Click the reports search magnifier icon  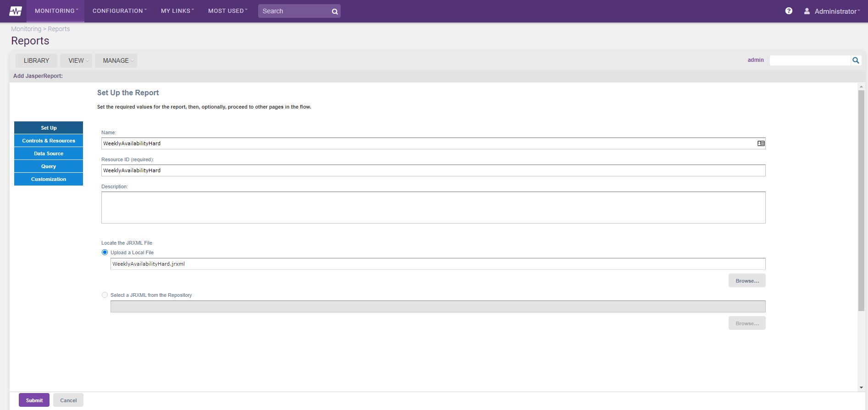pos(856,60)
